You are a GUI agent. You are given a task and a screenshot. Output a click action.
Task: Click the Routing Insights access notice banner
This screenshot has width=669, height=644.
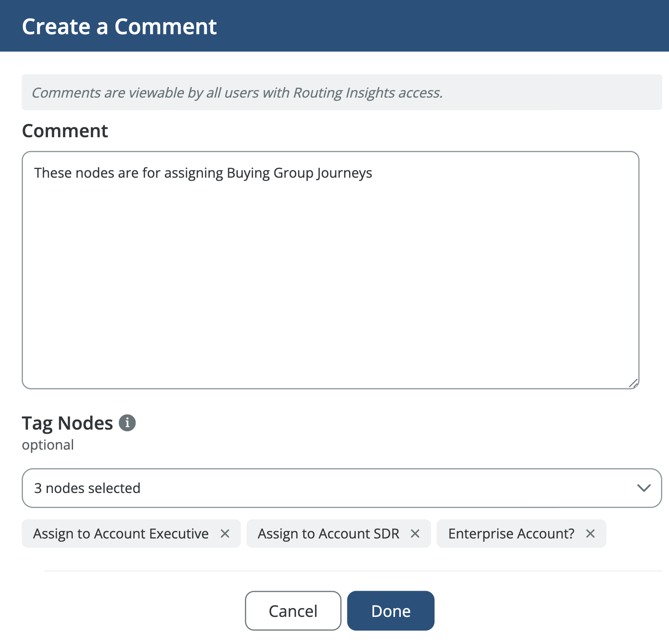pyautogui.click(x=341, y=93)
